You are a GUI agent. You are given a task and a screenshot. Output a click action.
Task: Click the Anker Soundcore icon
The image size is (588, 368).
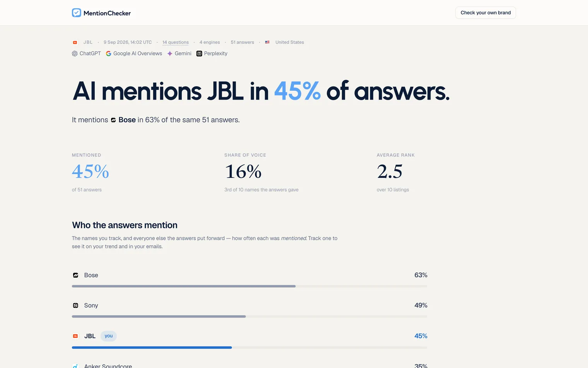(x=76, y=366)
